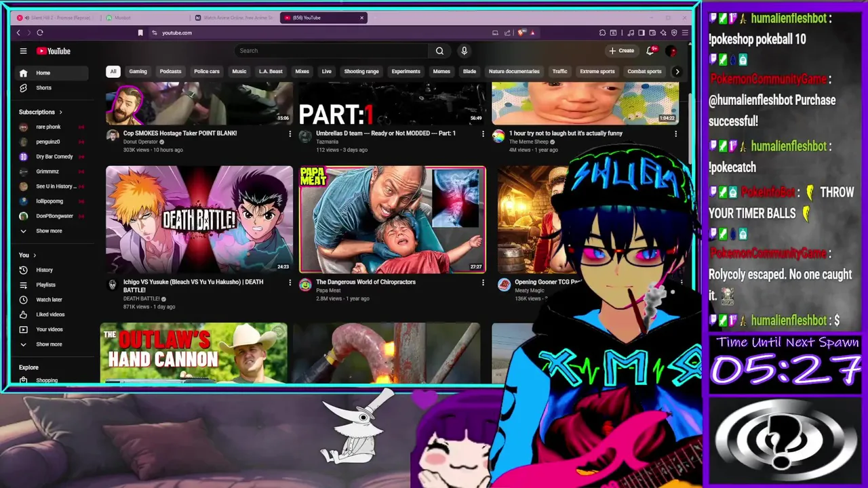Open the Death Battle Ichigo thumbnail
This screenshot has width=868, height=488.
[199, 220]
